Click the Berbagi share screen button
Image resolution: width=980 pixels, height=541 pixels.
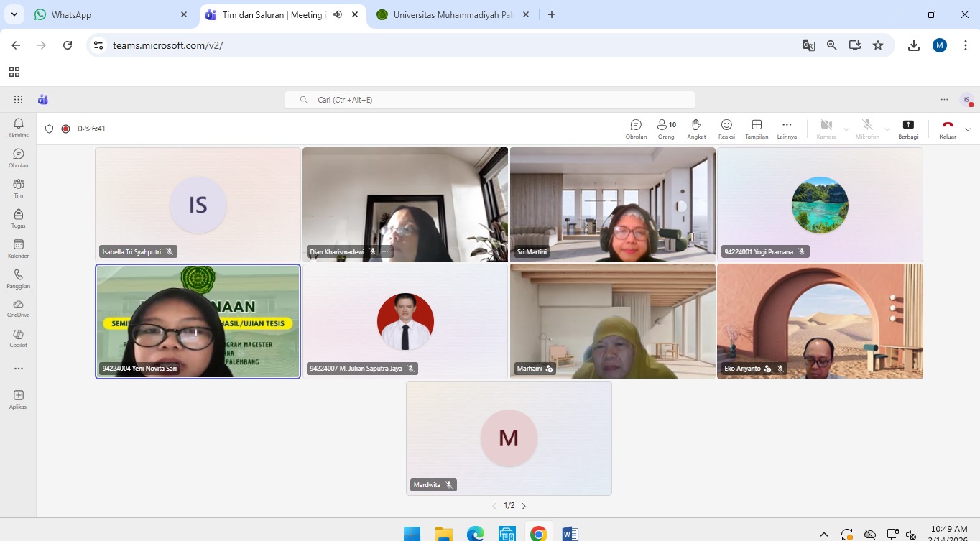coord(908,129)
